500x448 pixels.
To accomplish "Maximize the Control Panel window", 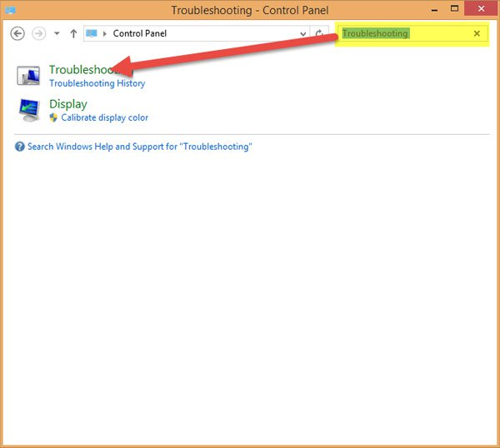I will click(454, 9).
